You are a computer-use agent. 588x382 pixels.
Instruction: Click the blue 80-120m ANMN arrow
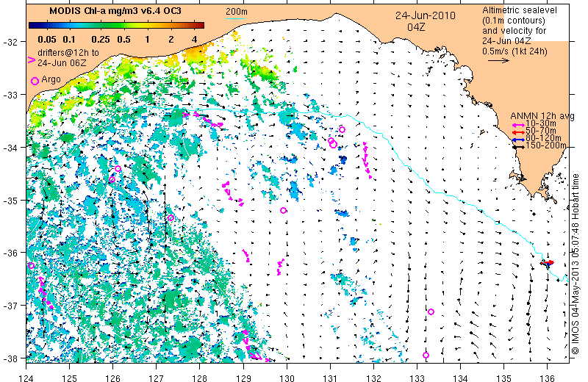[519, 140]
